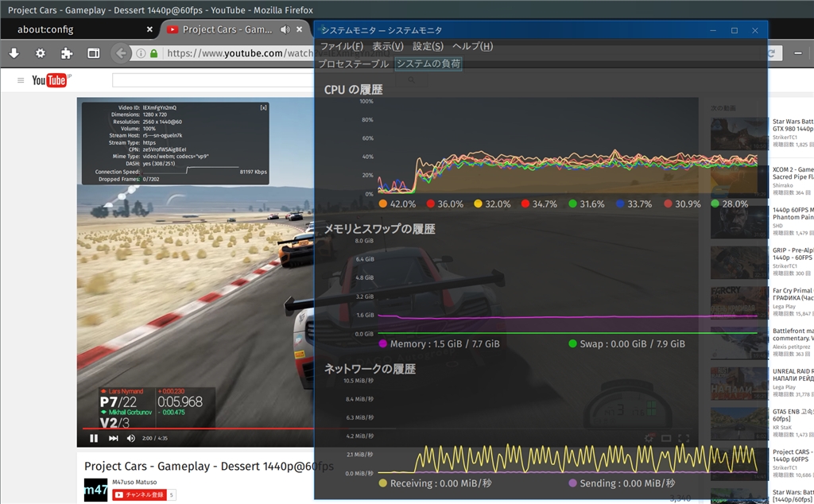Open Star Wars Batt GTX 980 video thumbnail
This screenshot has width=814, height=504.
[739, 134]
